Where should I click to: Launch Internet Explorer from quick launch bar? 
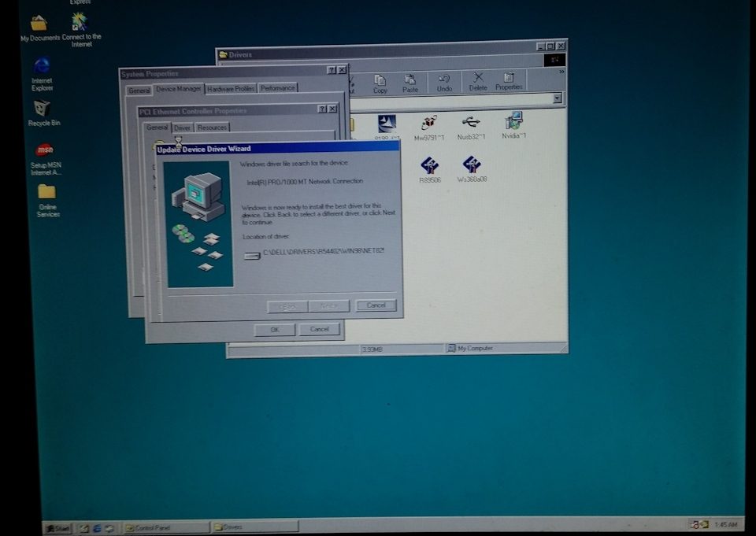tap(96, 528)
